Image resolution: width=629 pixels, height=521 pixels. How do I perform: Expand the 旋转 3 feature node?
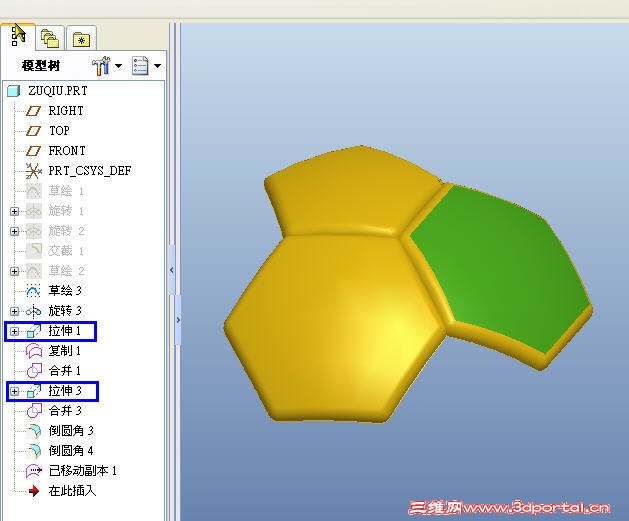tap(14, 312)
